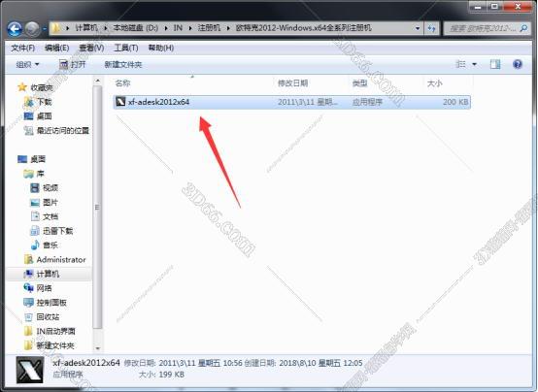Sort by the 修改日期 column header
This screenshot has width=538, height=392.
[x=292, y=83]
